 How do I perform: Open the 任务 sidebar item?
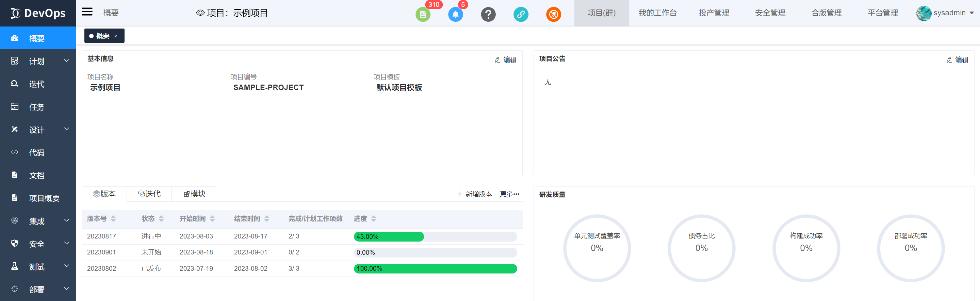pos(37,107)
